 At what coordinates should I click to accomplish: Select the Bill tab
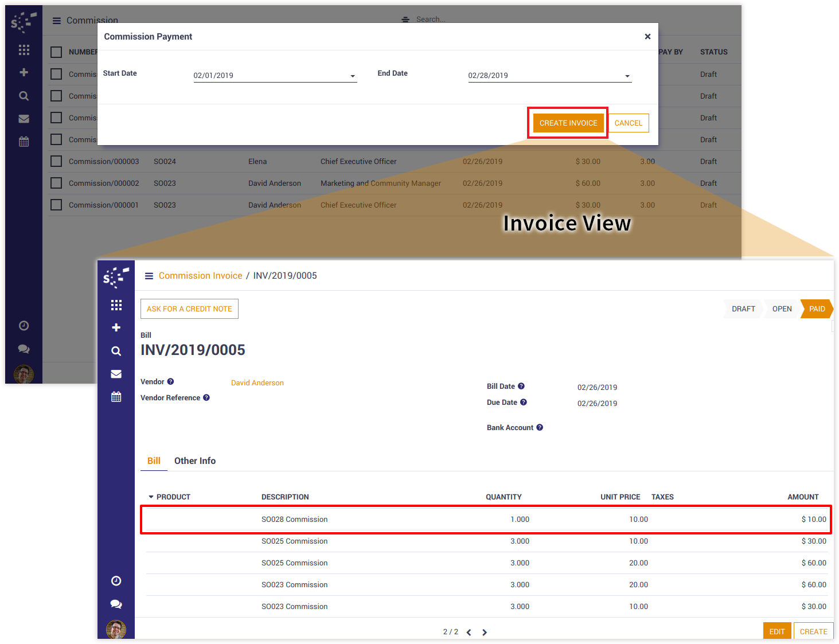[154, 461]
